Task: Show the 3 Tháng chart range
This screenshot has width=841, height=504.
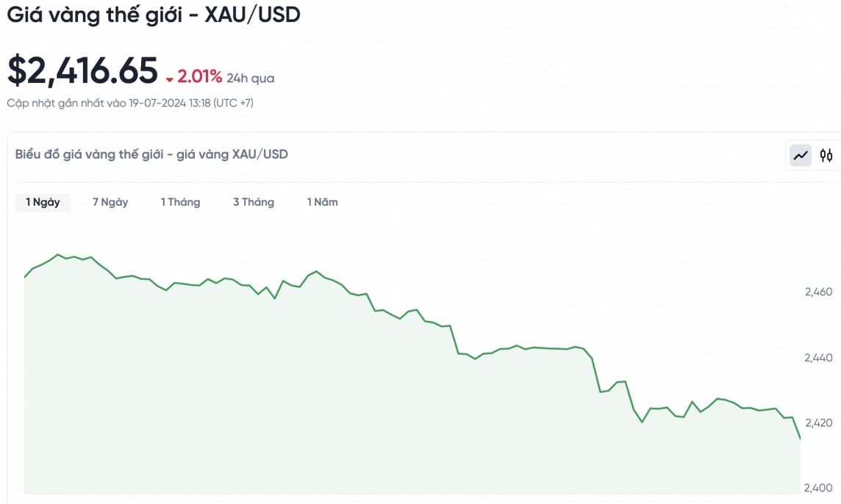Action: 254,202
